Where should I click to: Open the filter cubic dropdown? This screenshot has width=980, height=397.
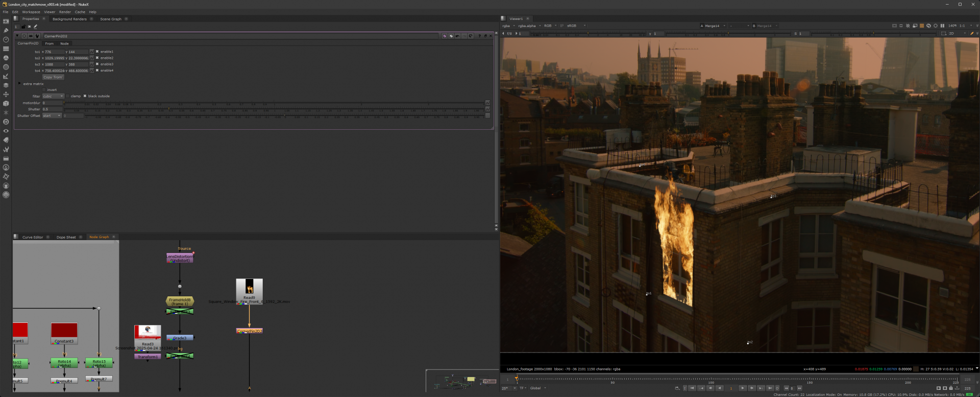click(53, 96)
